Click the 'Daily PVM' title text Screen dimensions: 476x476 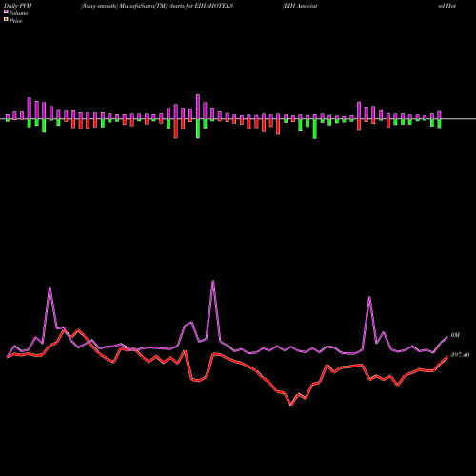18,6
